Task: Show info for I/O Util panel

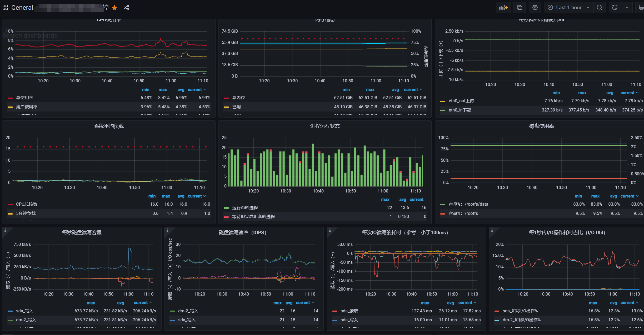Action: tap(492, 230)
